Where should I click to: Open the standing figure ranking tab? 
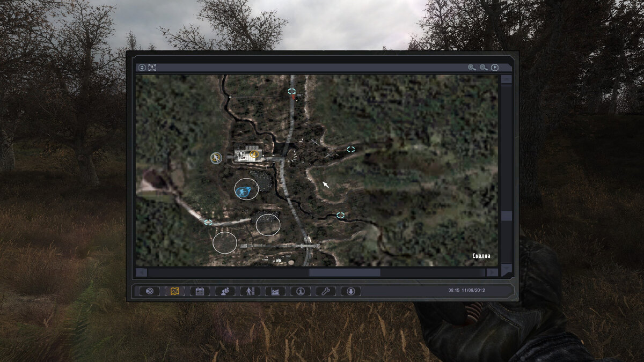(250, 291)
